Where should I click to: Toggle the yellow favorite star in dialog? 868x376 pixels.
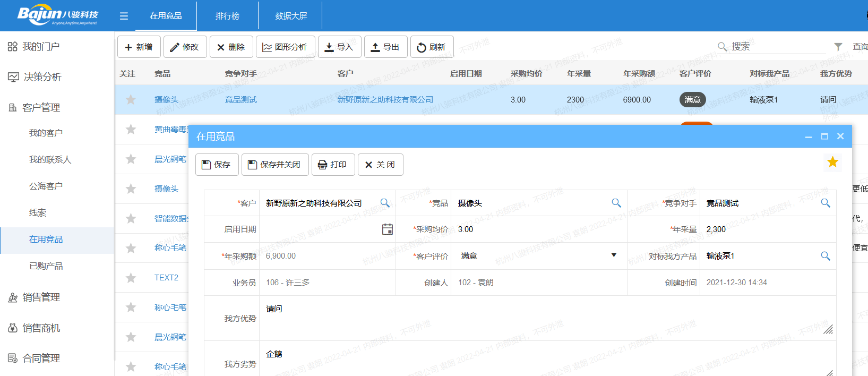tap(832, 162)
